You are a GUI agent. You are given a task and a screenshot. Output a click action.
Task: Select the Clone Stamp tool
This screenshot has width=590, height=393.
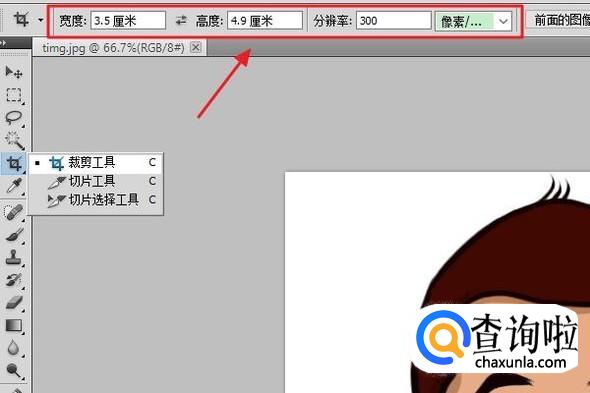point(13,257)
